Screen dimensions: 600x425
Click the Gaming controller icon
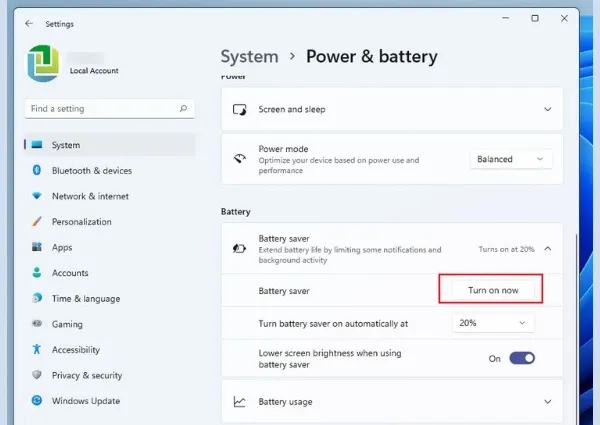coord(37,324)
